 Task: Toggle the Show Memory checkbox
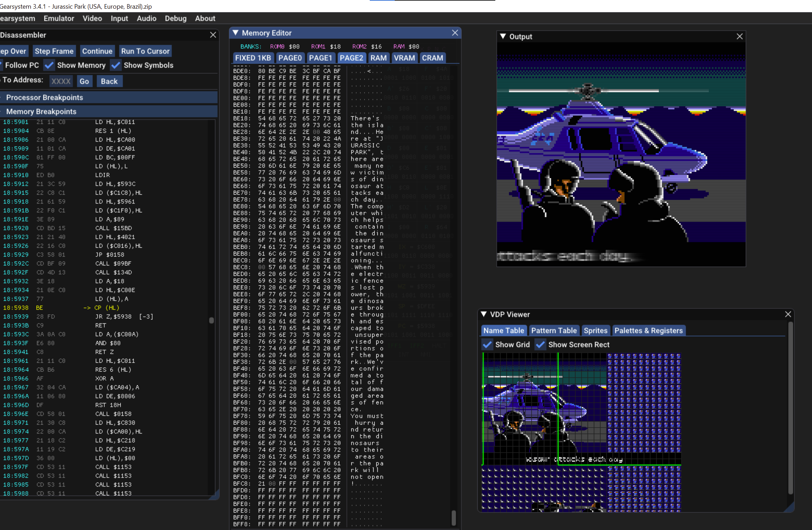[x=49, y=65]
